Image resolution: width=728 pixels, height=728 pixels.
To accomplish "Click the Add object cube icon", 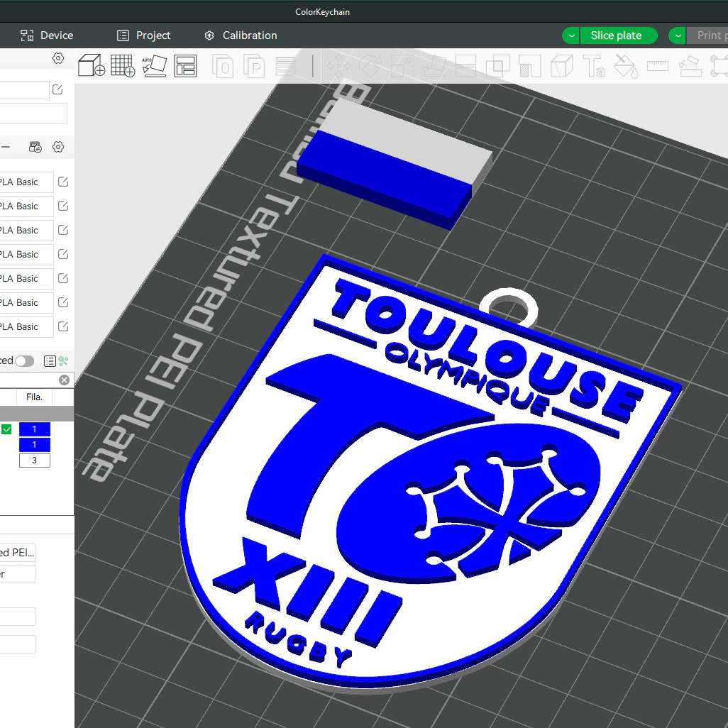I will [92, 65].
